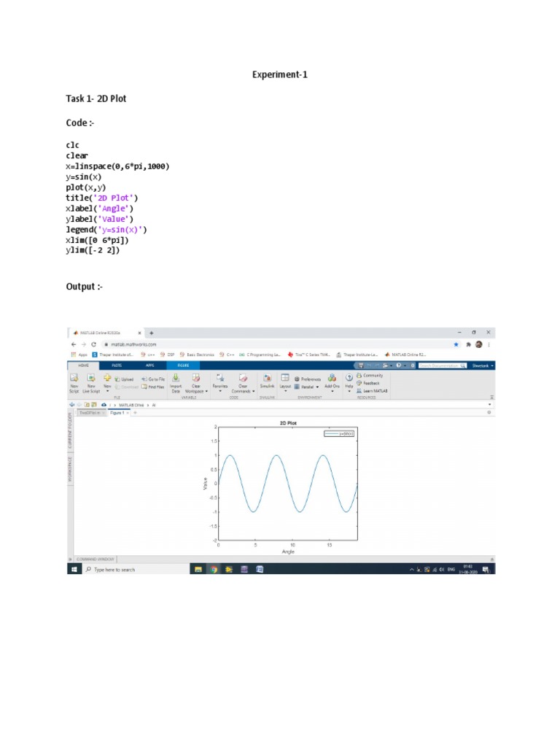Click the New Script icon
This screenshot has height=747, width=560.
(74, 382)
